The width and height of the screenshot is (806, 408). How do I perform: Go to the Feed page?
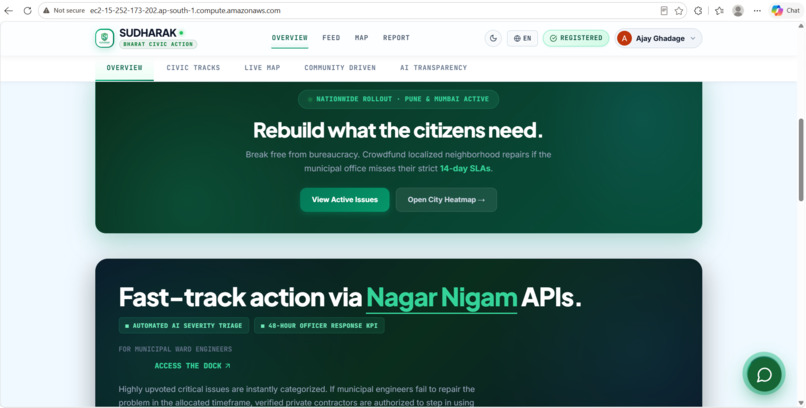(x=331, y=38)
